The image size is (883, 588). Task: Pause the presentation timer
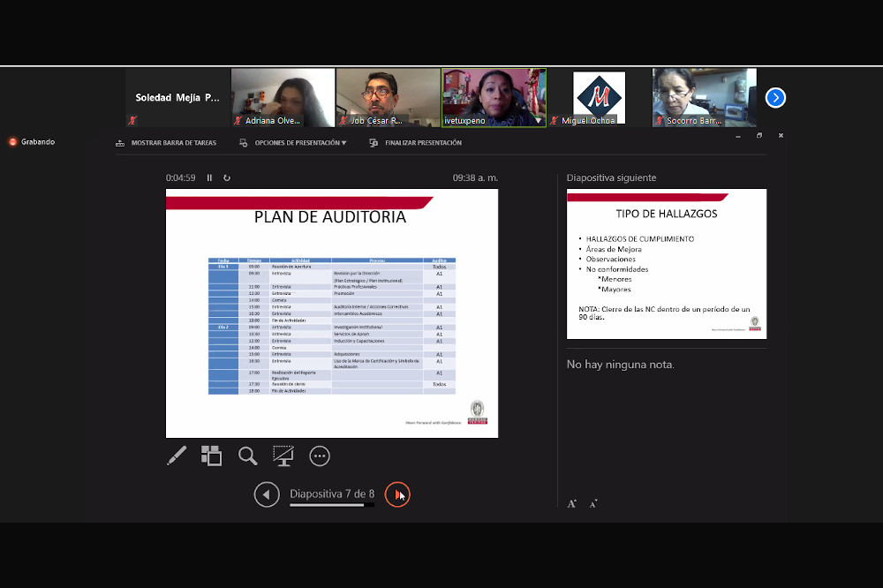point(209,177)
